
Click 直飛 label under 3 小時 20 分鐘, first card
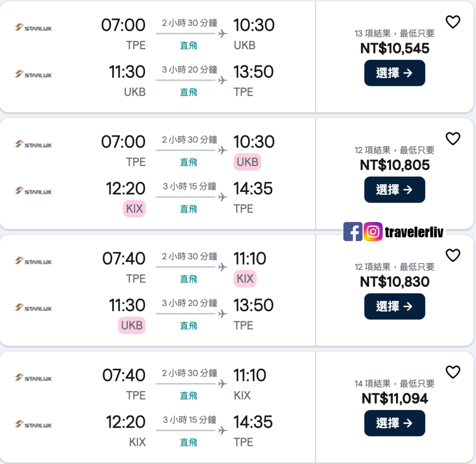click(x=189, y=92)
